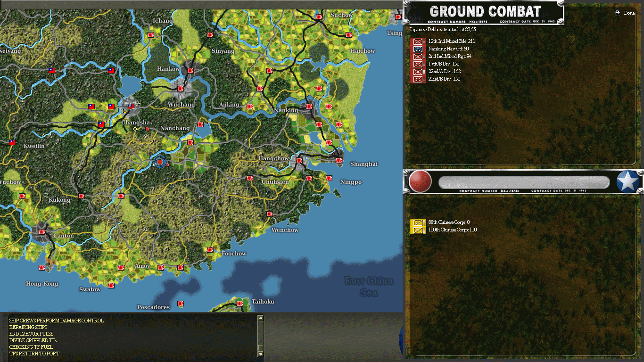
Task: Click 'DIVIDE CRIPPLED TFs' log line
Action: (33, 340)
